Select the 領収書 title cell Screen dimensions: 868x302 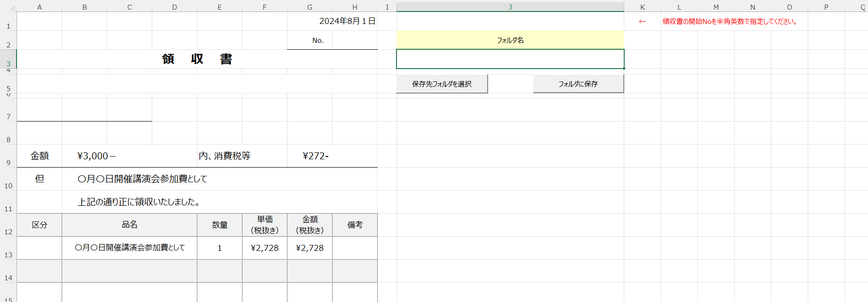[x=197, y=59]
